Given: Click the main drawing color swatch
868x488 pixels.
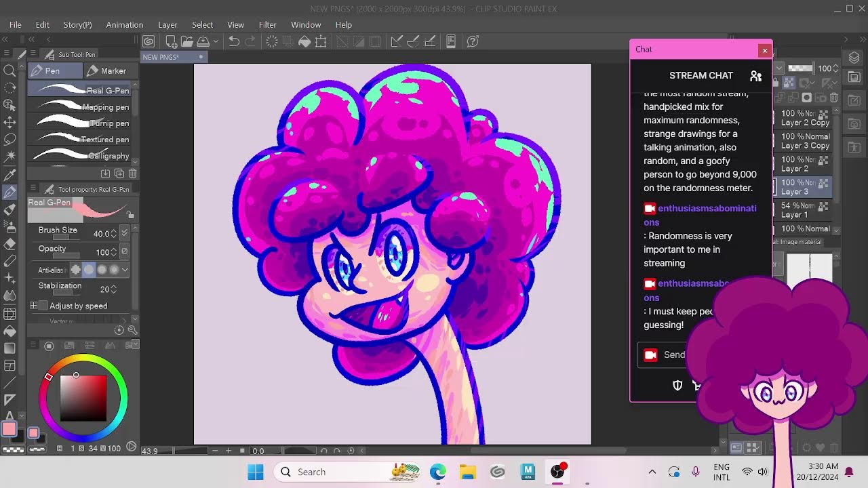Looking at the screenshot, I should 9,429.
